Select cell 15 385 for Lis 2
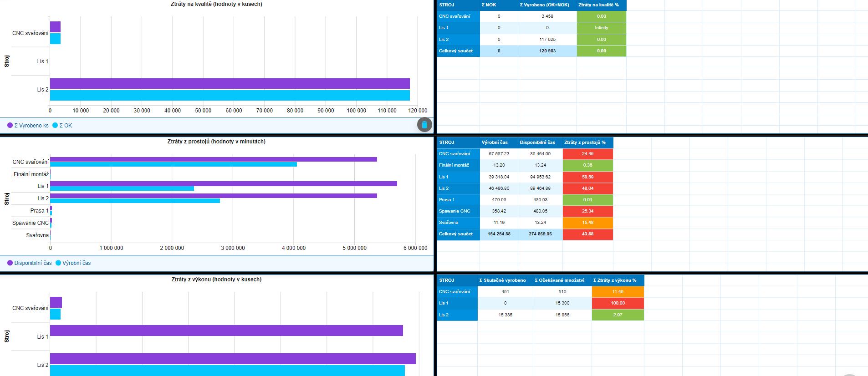 coord(505,315)
